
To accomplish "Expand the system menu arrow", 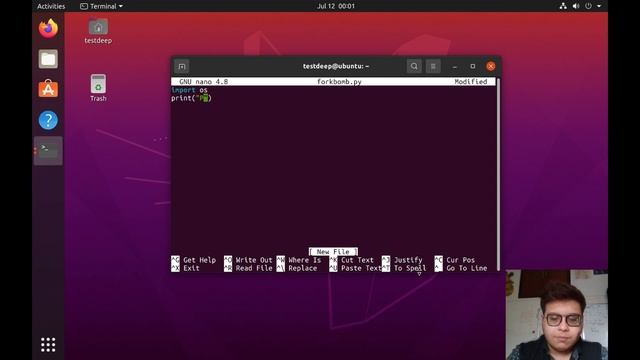I will [599, 6].
